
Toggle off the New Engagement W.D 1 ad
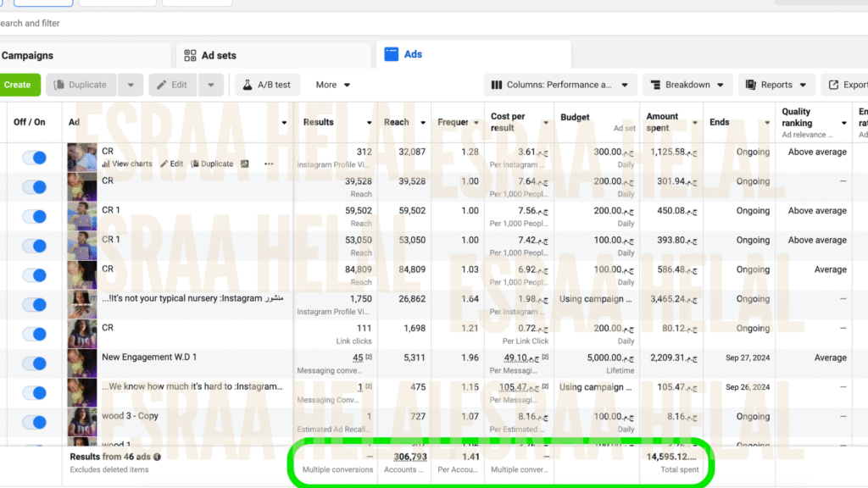(x=34, y=363)
